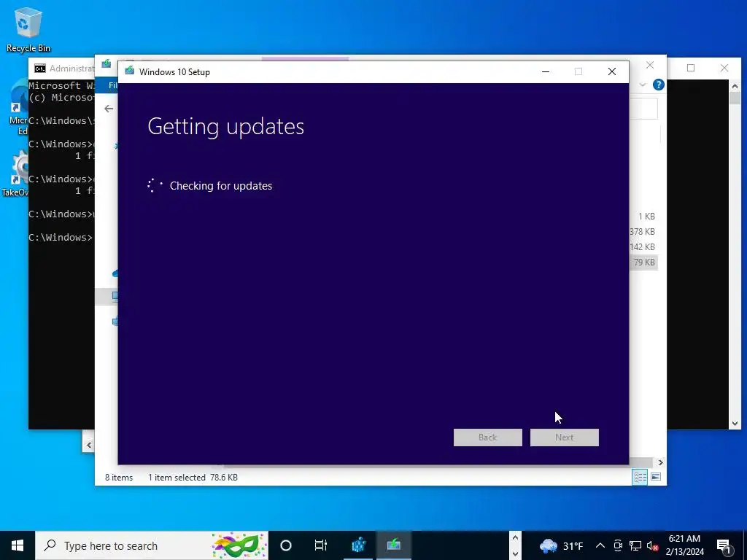Viewport: 747px width, 560px height.
Task: Click the File Explorer back arrow
Action: click(109, 109)
